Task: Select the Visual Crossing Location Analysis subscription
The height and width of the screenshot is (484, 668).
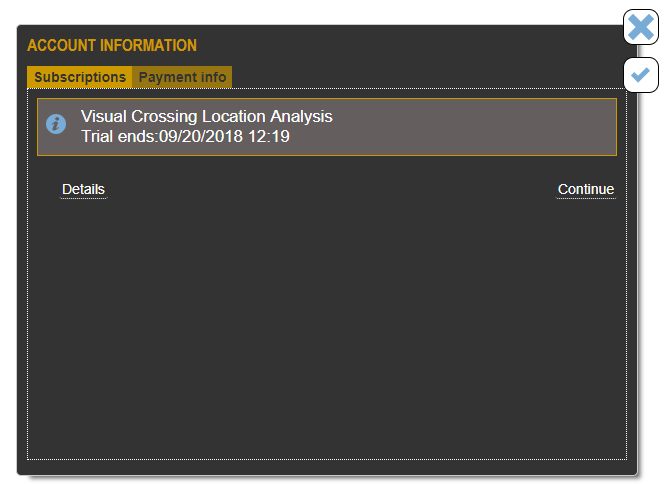Action: click(x=327, y=127)
